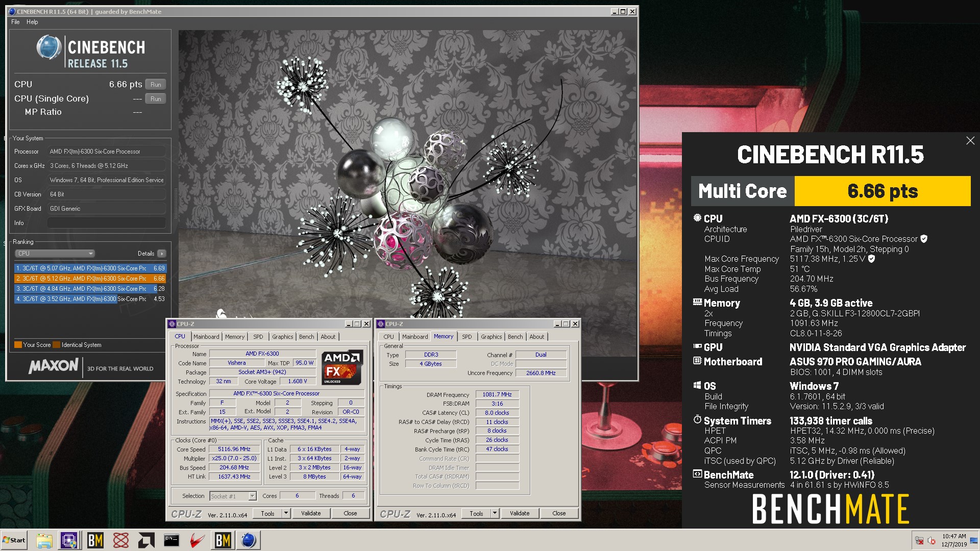This screenshot has width=980, height=551.
Task: Open the red atom-shaped taskbar icon
Action: (121, 540)
